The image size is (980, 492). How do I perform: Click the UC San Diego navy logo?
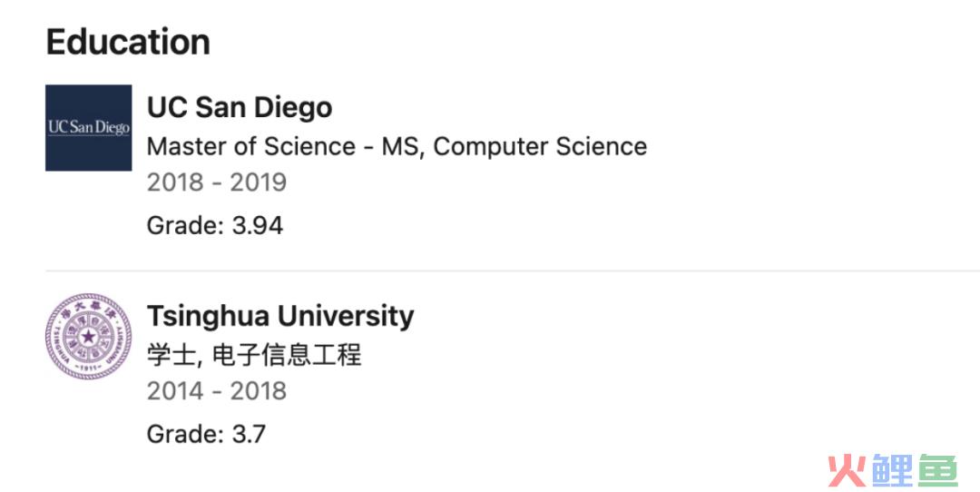[x=88, y=127]
